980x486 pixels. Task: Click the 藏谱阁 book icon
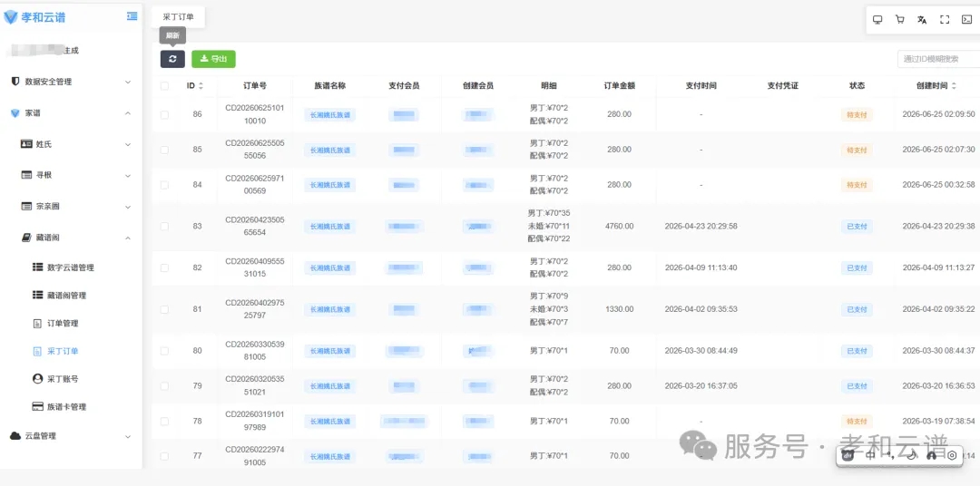pyautogui.click(x=25, y=238)
